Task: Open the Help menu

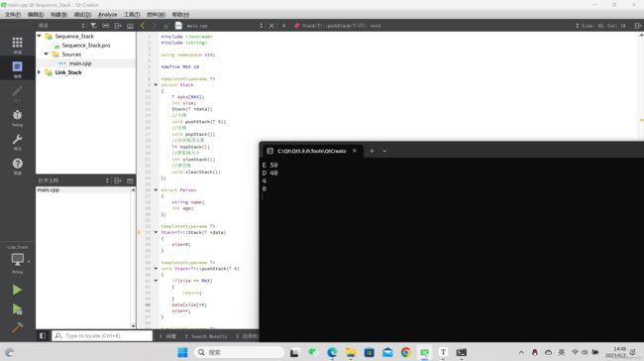Action: click(x=180, y=15)
